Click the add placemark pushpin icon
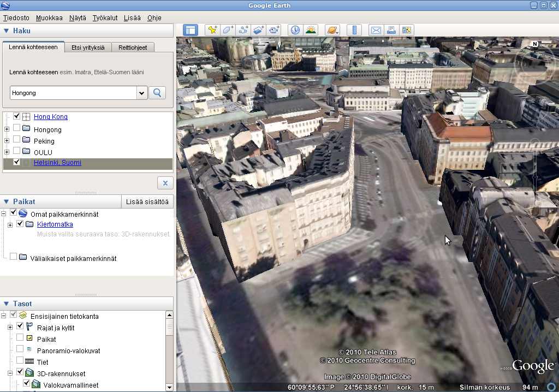 [x=212, y=30]
